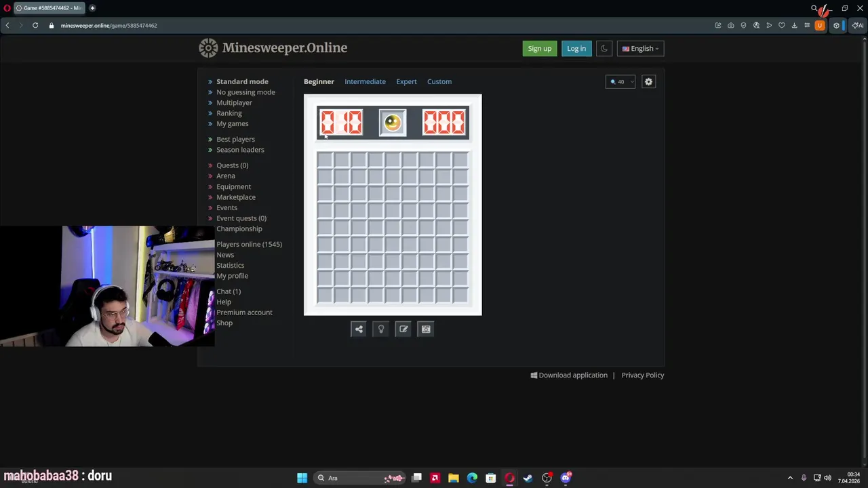Open Players online (1545) link
This screenshot has height=488, width=868.
[249, 244]
